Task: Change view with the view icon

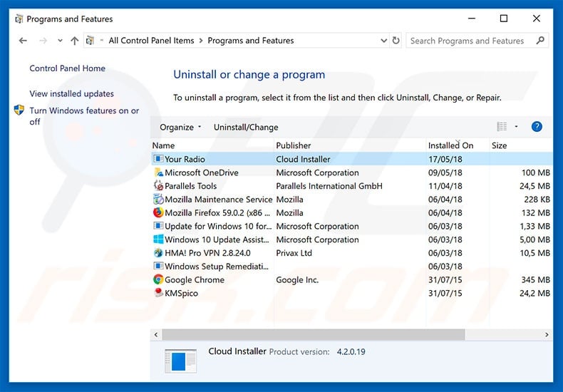Action: (502, 126)
